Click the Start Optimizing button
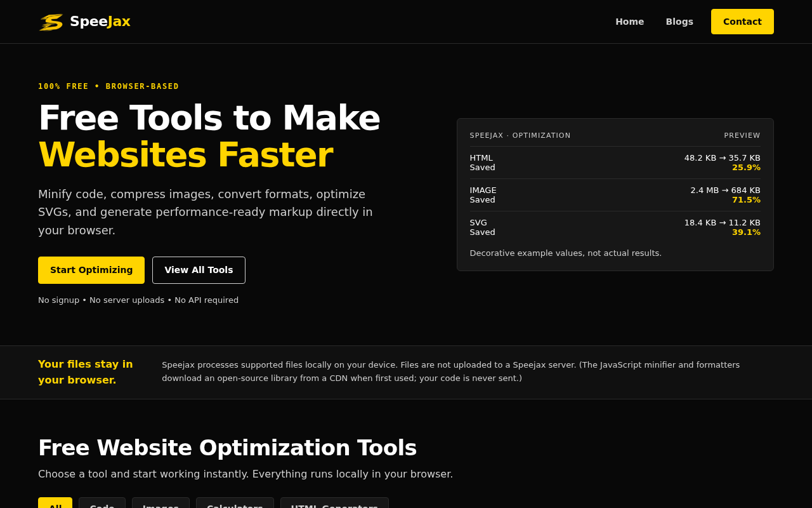812x508 pixels. [x=91, y=270]
